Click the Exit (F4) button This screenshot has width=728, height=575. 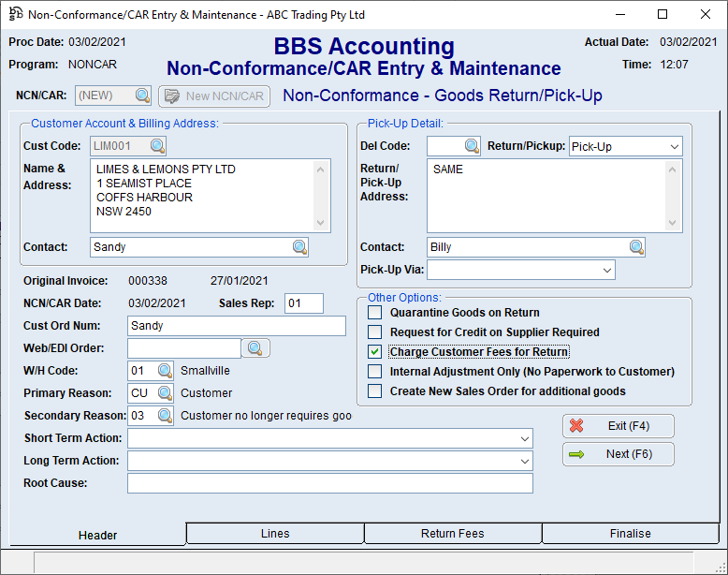(x=618, y=426)
